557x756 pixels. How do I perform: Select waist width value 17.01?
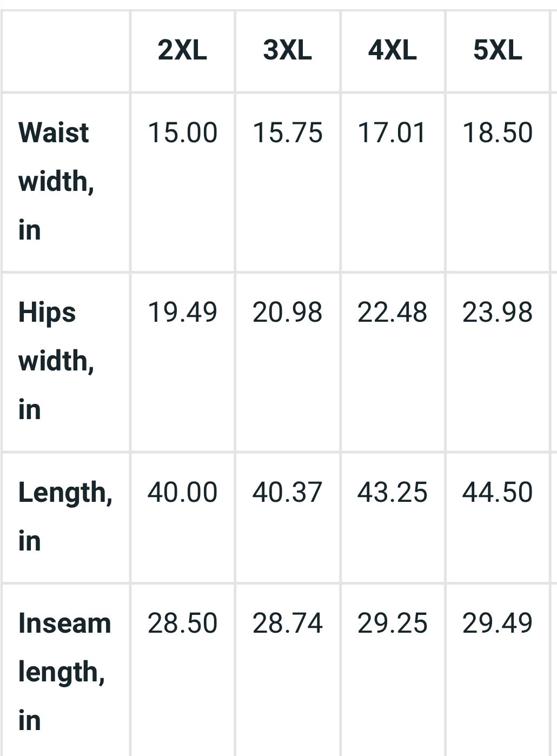[392, 133]
